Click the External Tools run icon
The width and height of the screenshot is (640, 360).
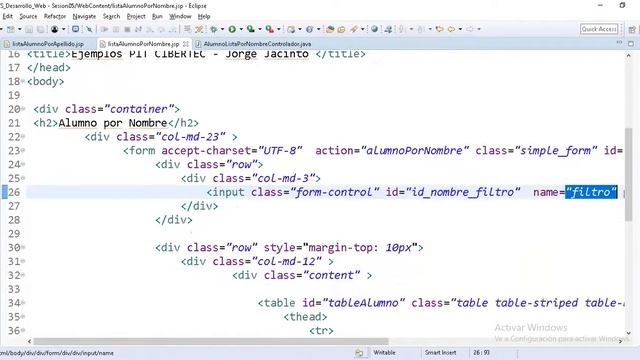[x=269, y=29]
